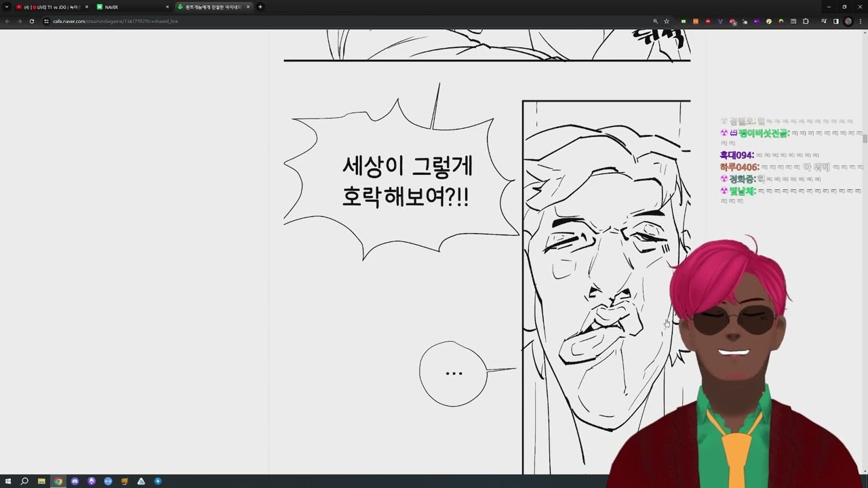Click the orange extension icon in toolbar
The height and width of the screenshot is (488, 868).
click(696, 21)
